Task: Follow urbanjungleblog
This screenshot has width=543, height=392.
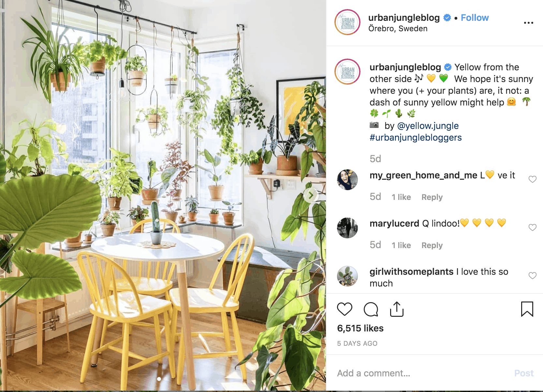Action: coord(475,18)
